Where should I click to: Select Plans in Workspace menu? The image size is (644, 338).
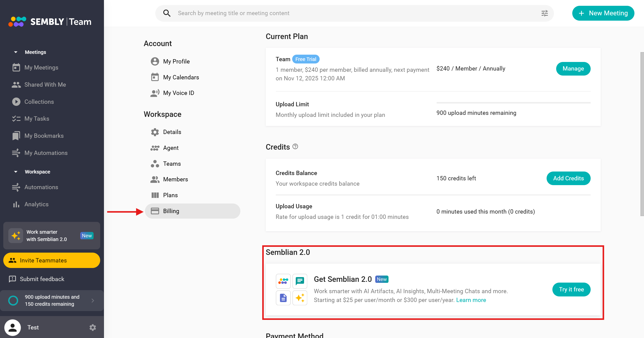pos(170,195)
